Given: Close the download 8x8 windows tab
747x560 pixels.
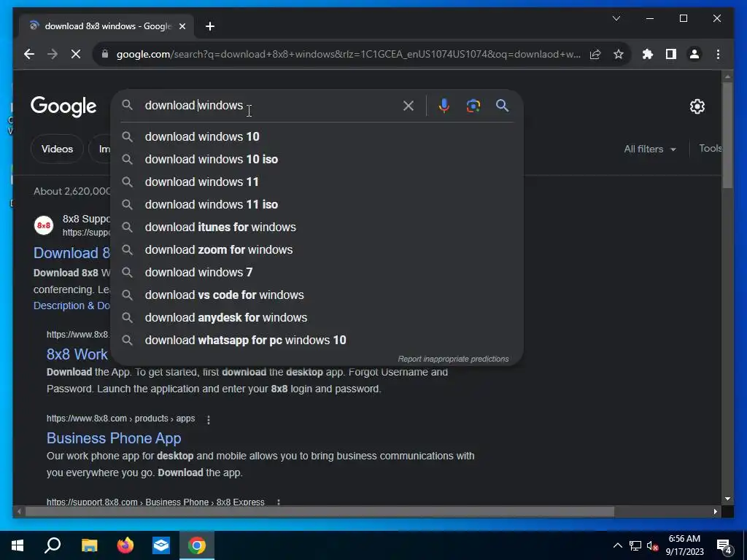Looking at the screenshot, I should tap(182, 26).
